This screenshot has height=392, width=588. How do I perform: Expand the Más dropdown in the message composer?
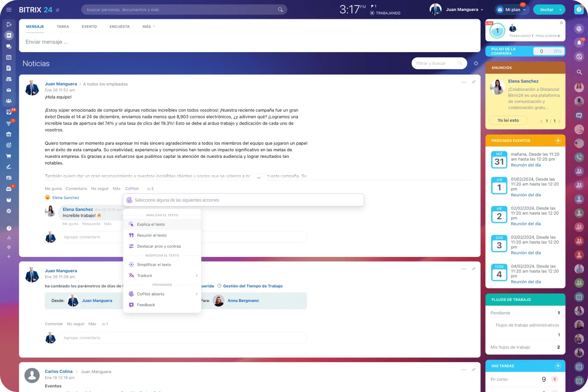tap(148, 26)
